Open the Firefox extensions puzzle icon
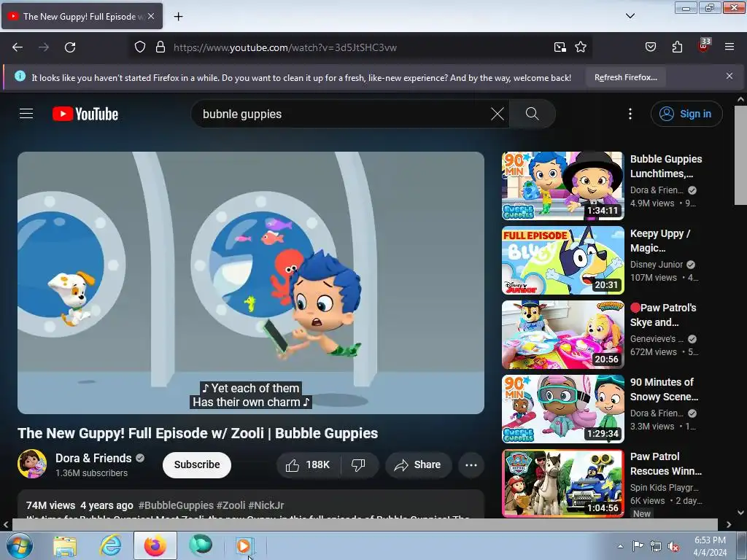 677,47
